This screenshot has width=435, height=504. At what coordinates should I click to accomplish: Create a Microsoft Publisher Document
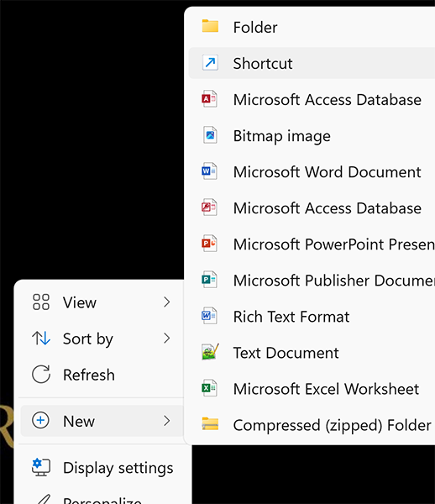click(312, 280)
